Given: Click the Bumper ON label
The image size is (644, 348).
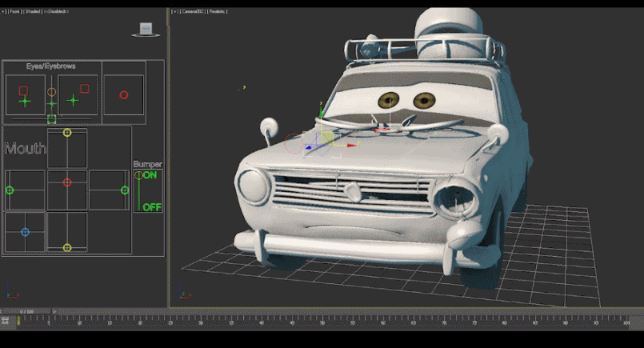Looking at the screenshot, I should point(150,175).
